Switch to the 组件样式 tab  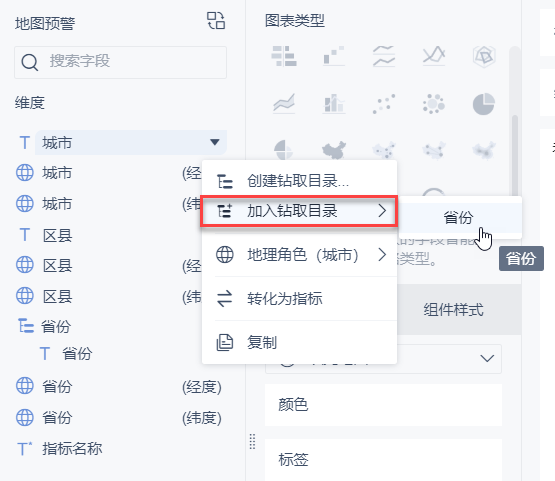tap(453, 310)
